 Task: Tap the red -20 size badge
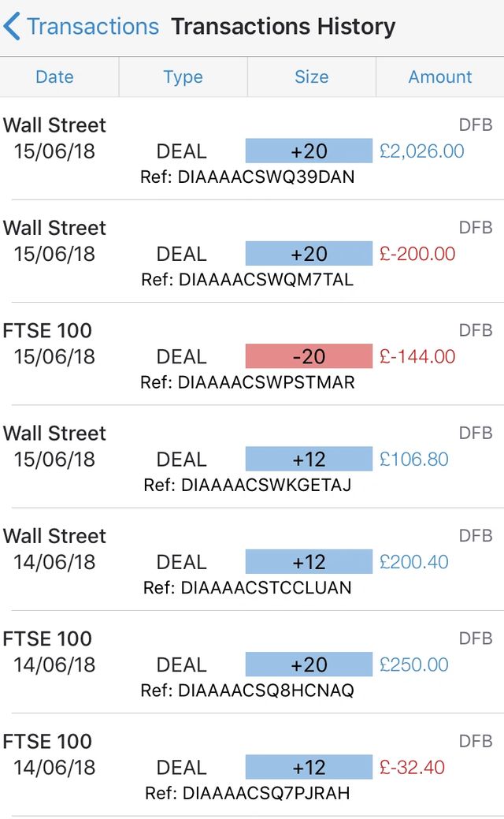click(x=309, y=356)
